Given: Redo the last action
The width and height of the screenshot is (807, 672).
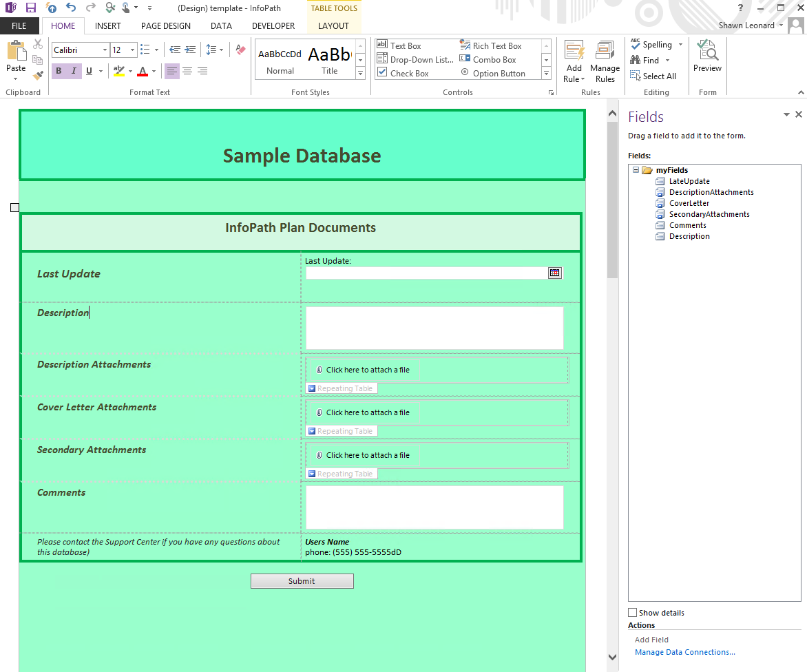Looking at the screenshot, I should point(91,8).
